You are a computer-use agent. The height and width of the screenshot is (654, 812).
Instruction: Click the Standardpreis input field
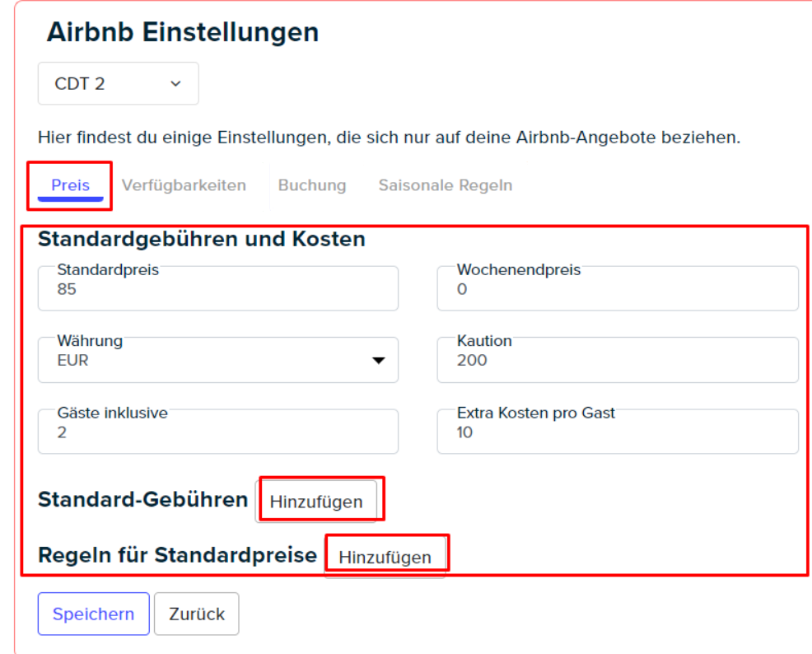218,288
